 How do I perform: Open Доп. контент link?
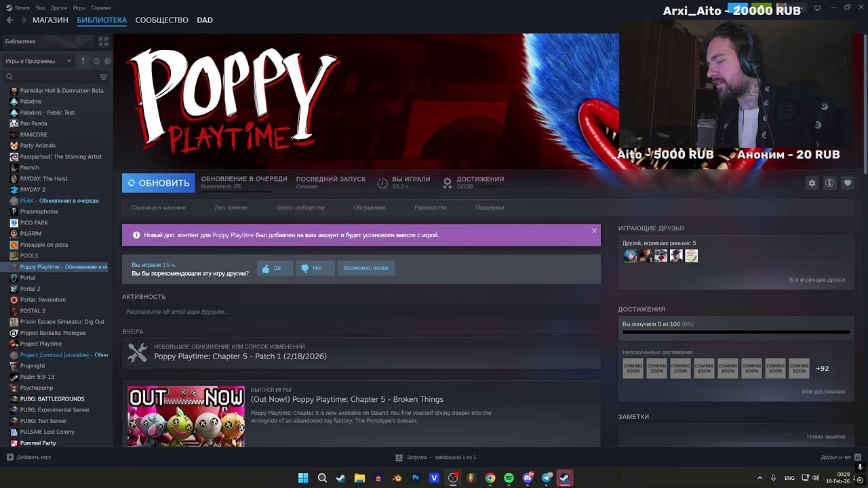point(231,207)
